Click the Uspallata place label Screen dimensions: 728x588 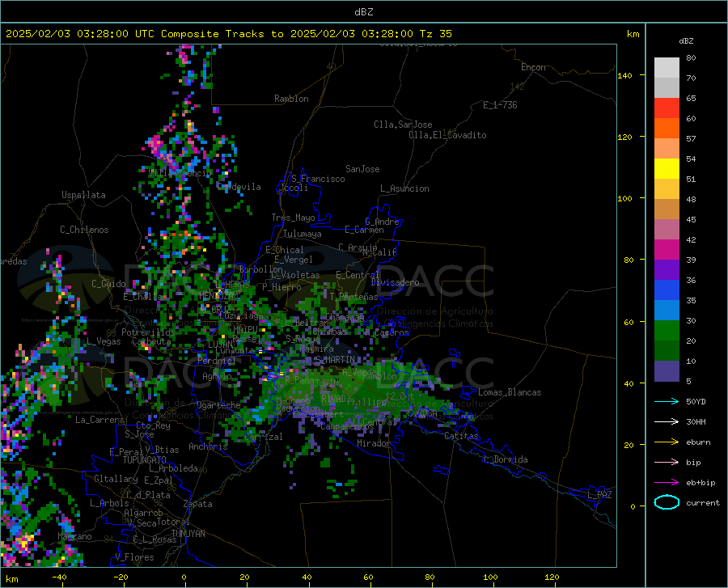click(x=83, y=195)
